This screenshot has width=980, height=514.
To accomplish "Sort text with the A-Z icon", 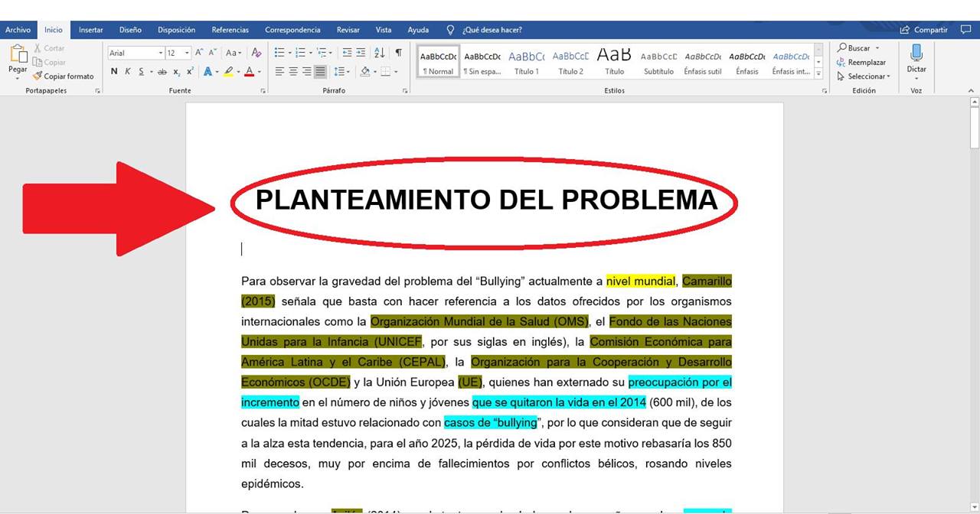I will (x=380, y=53).
